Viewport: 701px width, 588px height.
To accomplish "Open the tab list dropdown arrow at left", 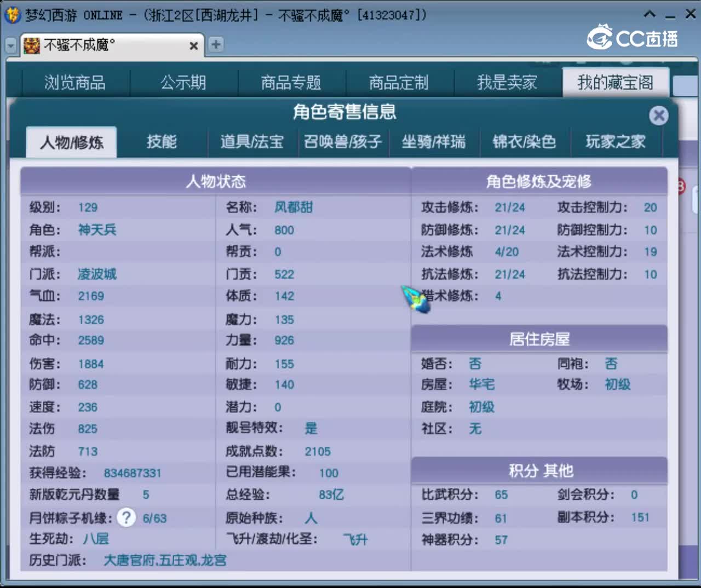I will click(x=11, y=45).
